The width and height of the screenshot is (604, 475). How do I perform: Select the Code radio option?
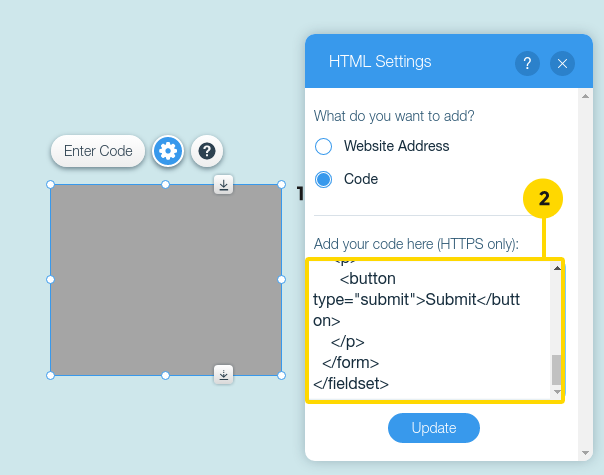(x=323, y=180)
